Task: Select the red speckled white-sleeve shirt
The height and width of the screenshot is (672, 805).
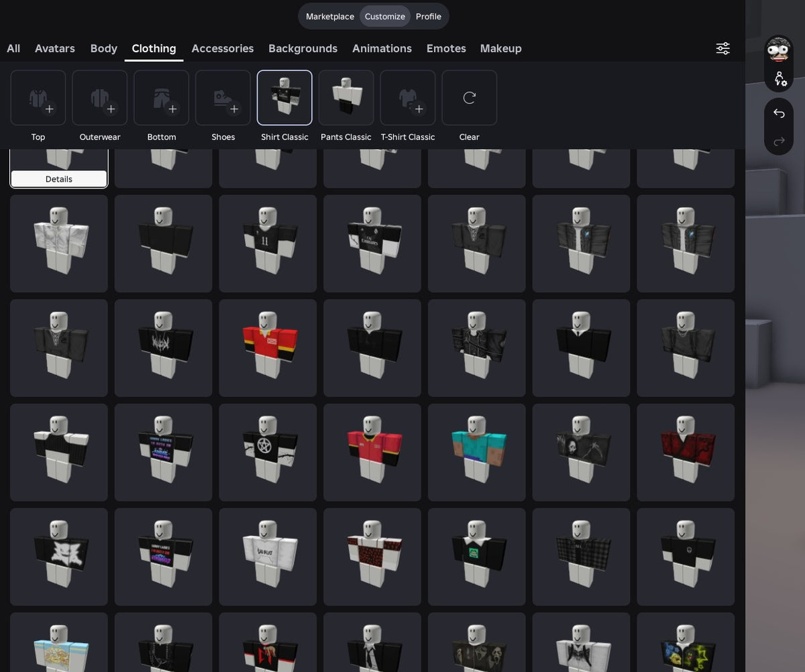Action: click(x=372, y=557)
